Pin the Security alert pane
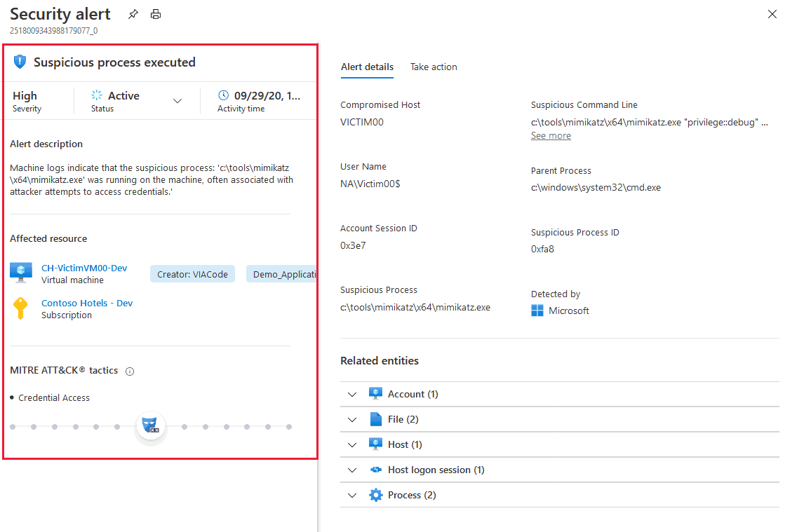 (x=133, y=14)
